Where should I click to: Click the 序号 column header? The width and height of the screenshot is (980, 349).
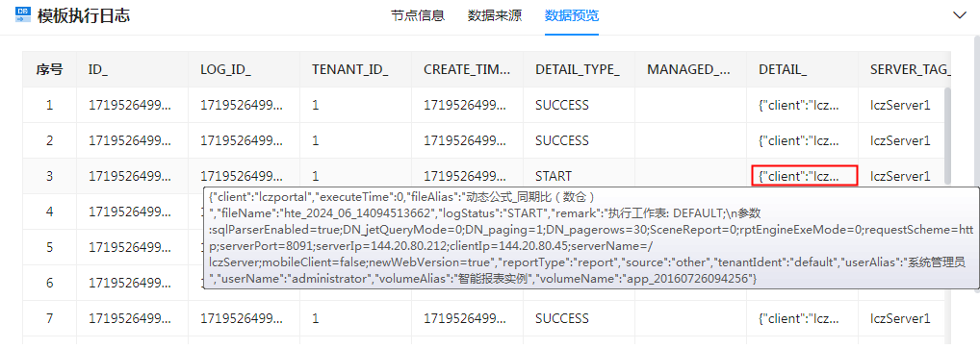49,69
